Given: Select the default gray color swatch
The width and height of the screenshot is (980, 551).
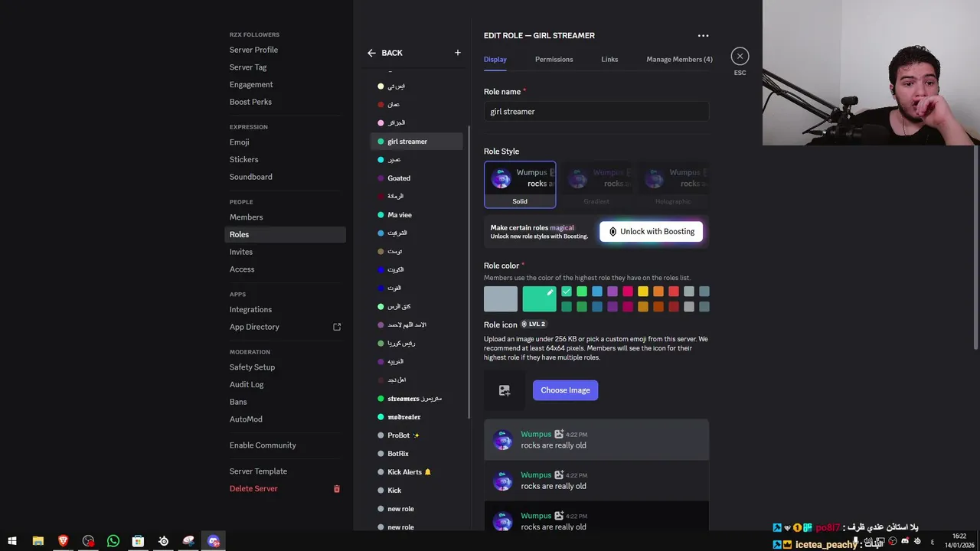Looking at the screenshot, I should pos(501,299).
